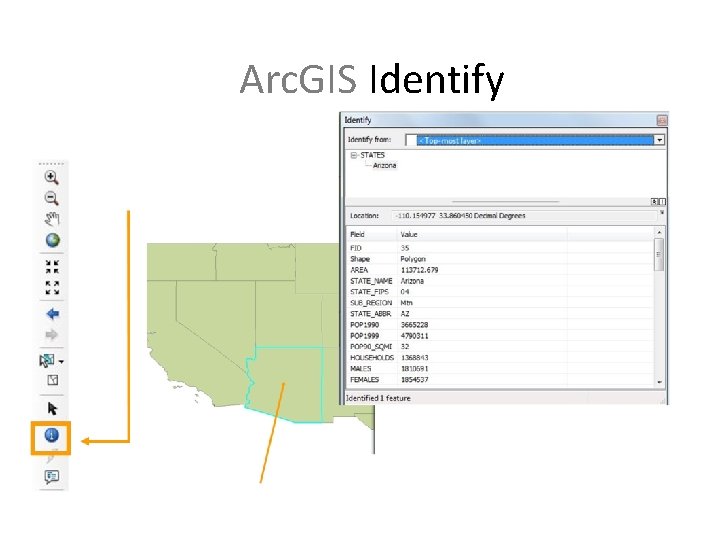Click the scroll down arrow in attribute table
720x540 pixels.
[x=659, y=382]
